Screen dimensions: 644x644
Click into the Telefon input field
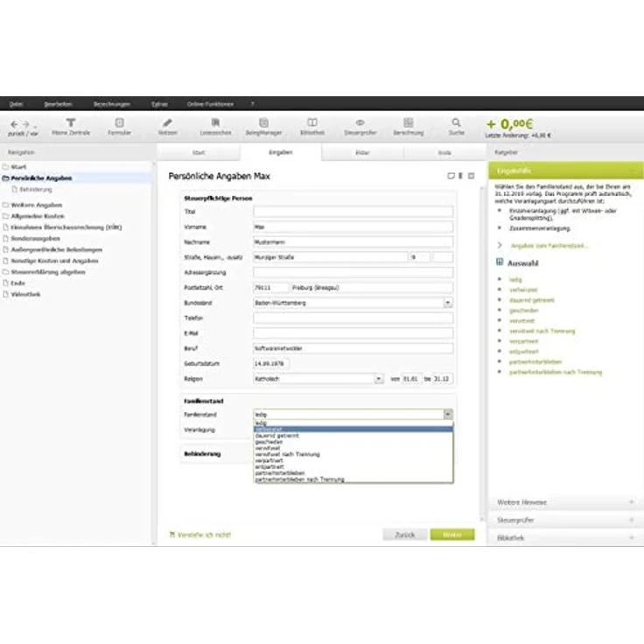[353, 318]
